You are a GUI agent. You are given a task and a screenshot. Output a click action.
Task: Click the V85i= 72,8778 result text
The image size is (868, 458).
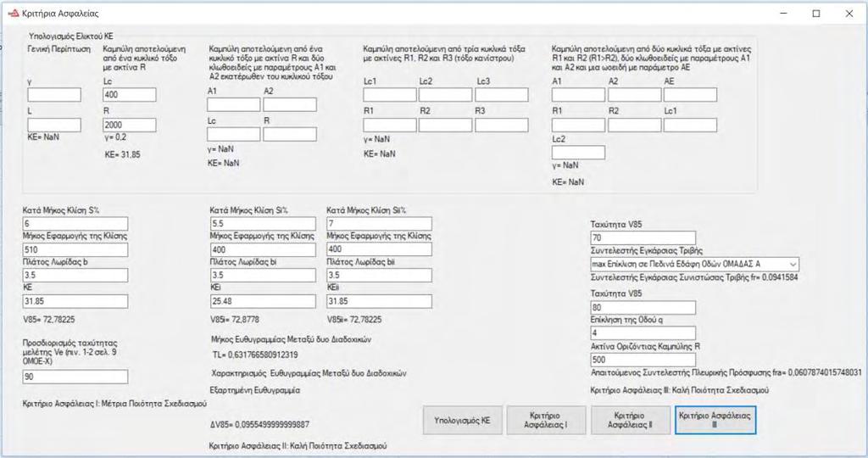[235, 320]
